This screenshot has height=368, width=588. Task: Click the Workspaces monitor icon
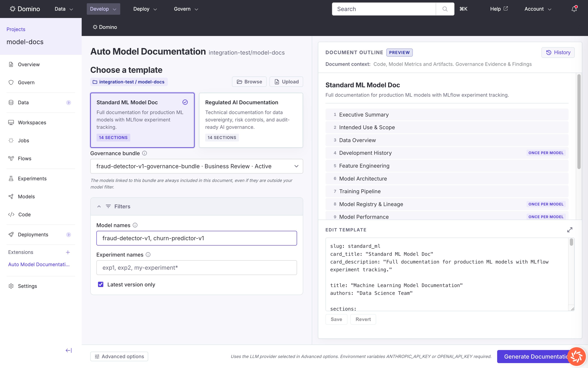coord(11,122)
